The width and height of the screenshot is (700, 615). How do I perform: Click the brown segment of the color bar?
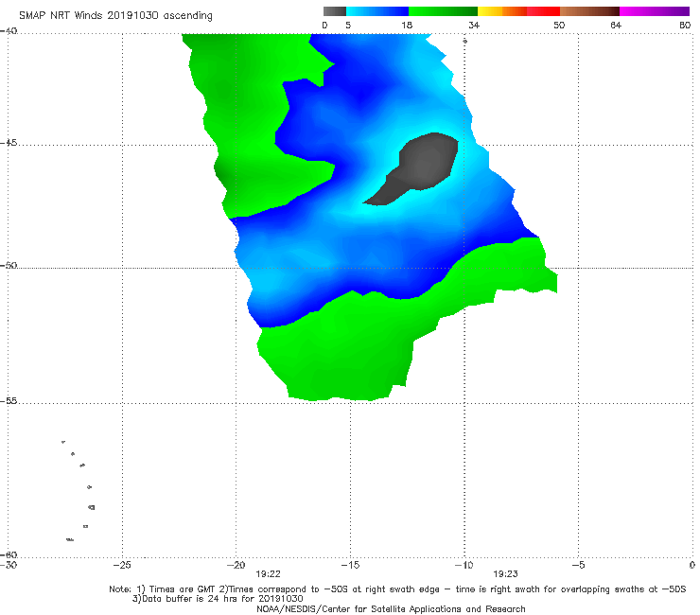589,11
